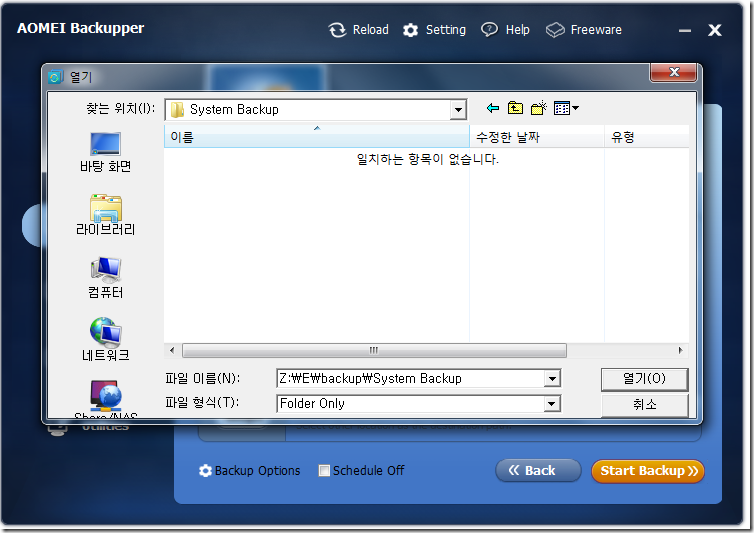Click the horizontal scrollbar thumb in file list
The height and width of the screenshot is (533, 754).
coord(374,350)
